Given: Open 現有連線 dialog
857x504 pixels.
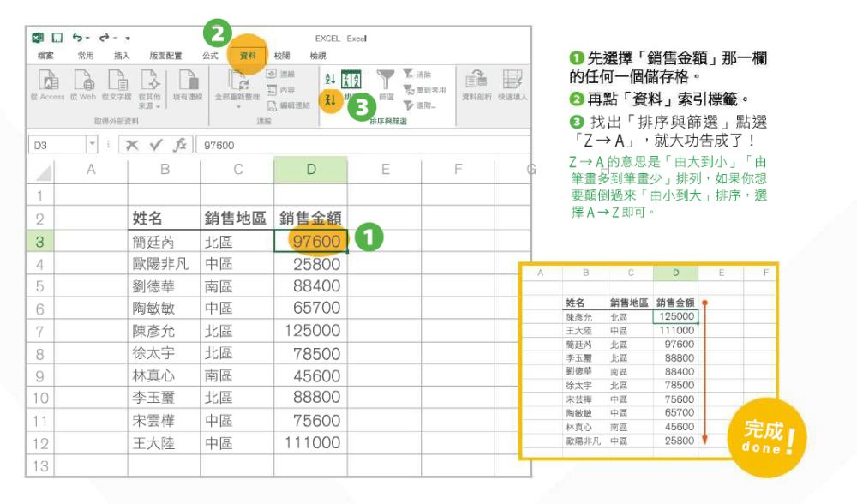Looking at the screenshot, I should (188, 85).
